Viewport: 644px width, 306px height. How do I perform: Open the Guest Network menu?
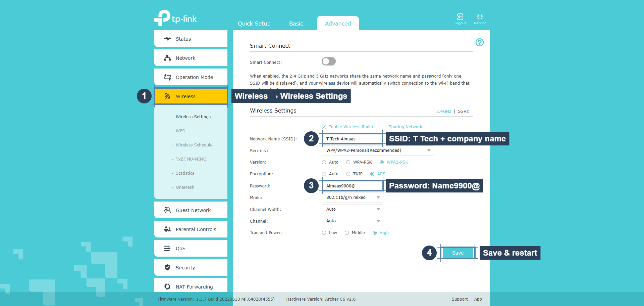[191, 210]
